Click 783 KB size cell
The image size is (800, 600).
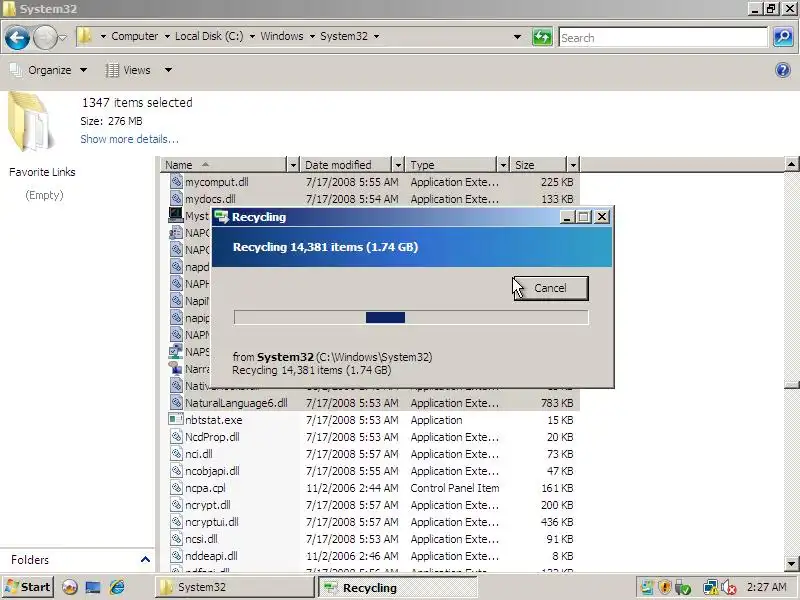click(x=557, y=403)
